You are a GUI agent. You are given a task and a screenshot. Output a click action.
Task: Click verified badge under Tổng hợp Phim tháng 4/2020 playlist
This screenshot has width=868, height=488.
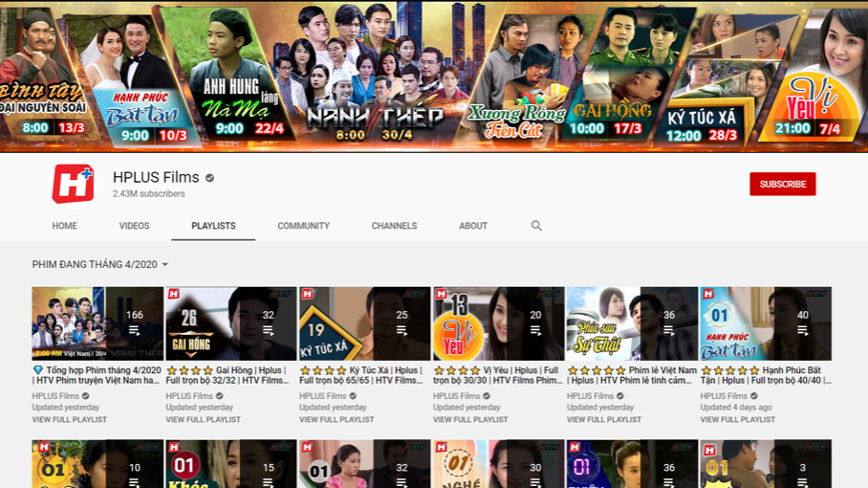[86, 396]
